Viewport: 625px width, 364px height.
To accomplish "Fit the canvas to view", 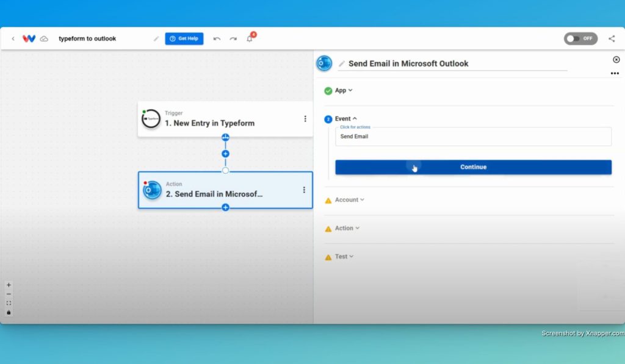I will pyautogui.click(x=9, y=304).
